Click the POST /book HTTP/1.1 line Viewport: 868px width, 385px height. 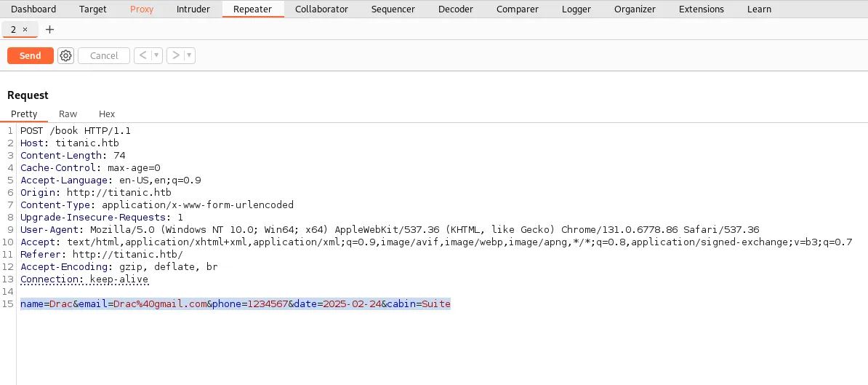pos(76,131)
